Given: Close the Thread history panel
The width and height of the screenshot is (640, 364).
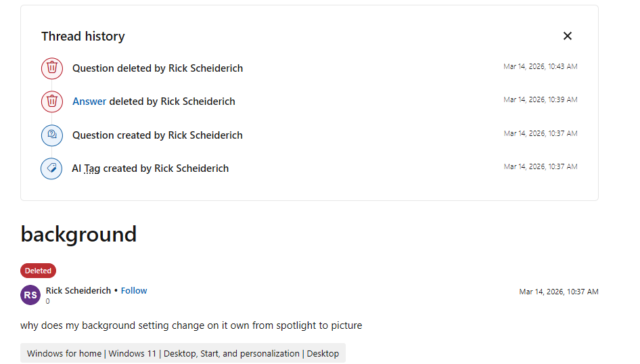Looking at the screenshot, I should point(568,36).
